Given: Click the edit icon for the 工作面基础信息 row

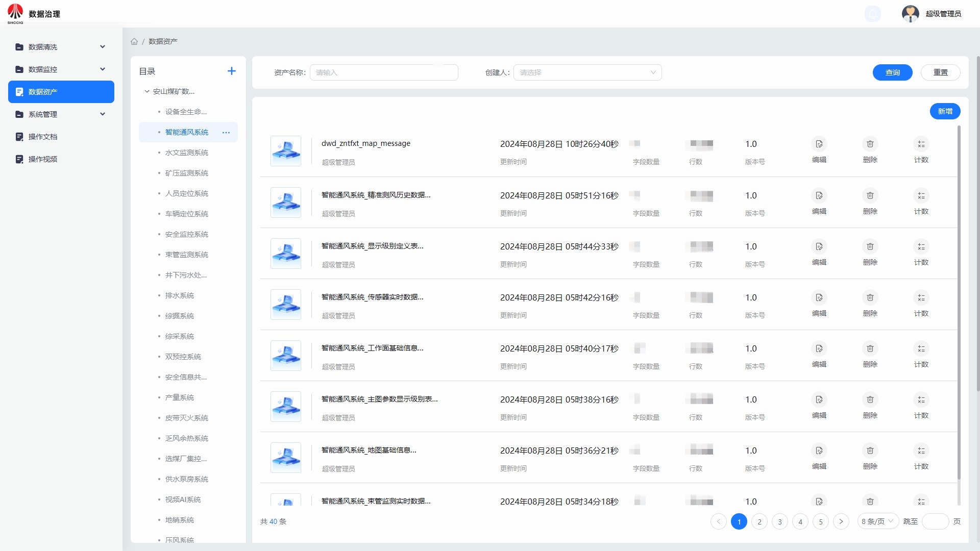Looking at the screenshot, I should pyautogui.click(x=819, y=349).
